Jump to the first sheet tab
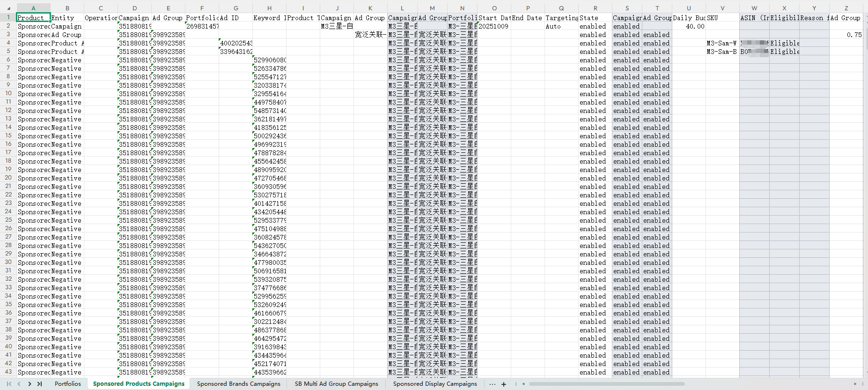The width and height of the screenshot is (868, 390). click(x=9, y=384)
